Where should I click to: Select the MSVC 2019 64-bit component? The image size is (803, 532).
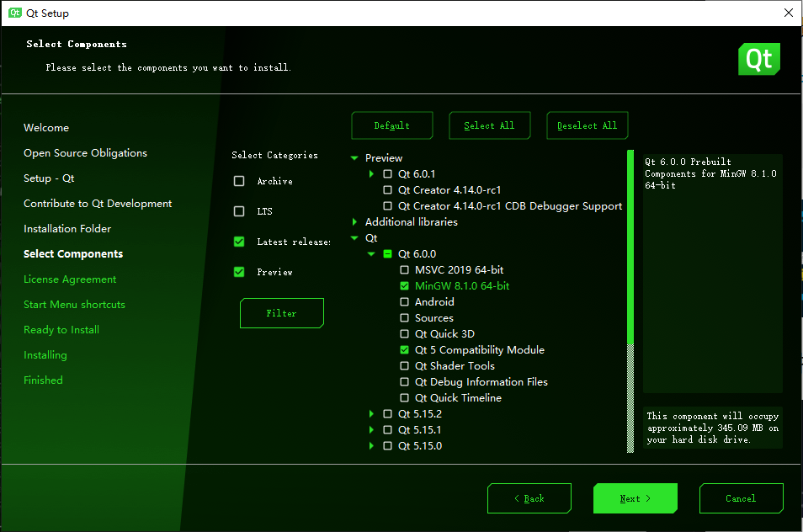(404, 269)
